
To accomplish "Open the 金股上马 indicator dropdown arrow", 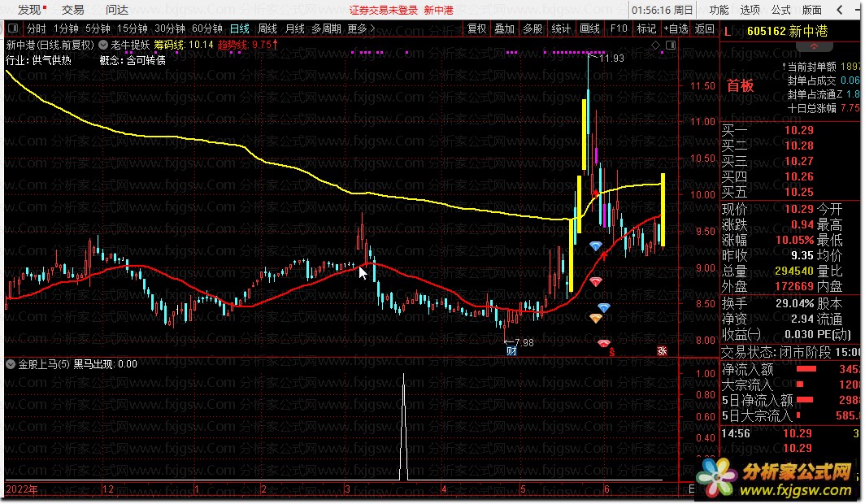I will click(x=11, y=364).
